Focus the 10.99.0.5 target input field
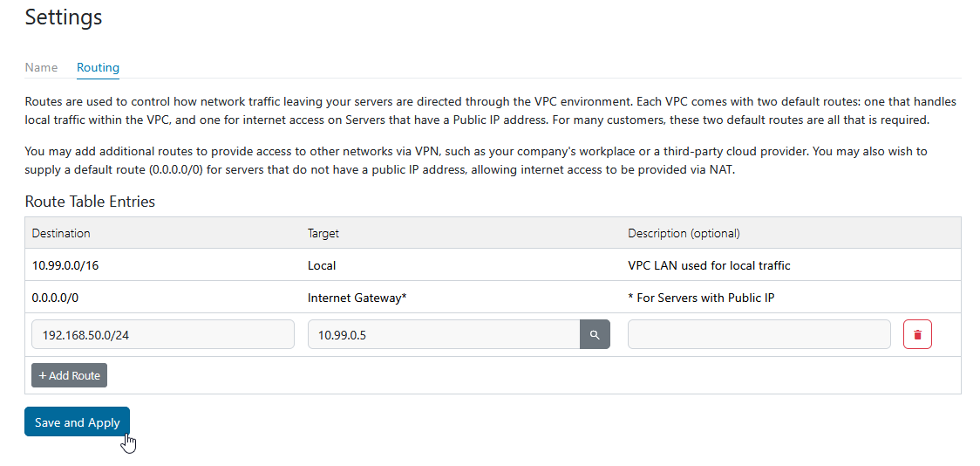This screenshot has width=980, height=466. (444, 334)
